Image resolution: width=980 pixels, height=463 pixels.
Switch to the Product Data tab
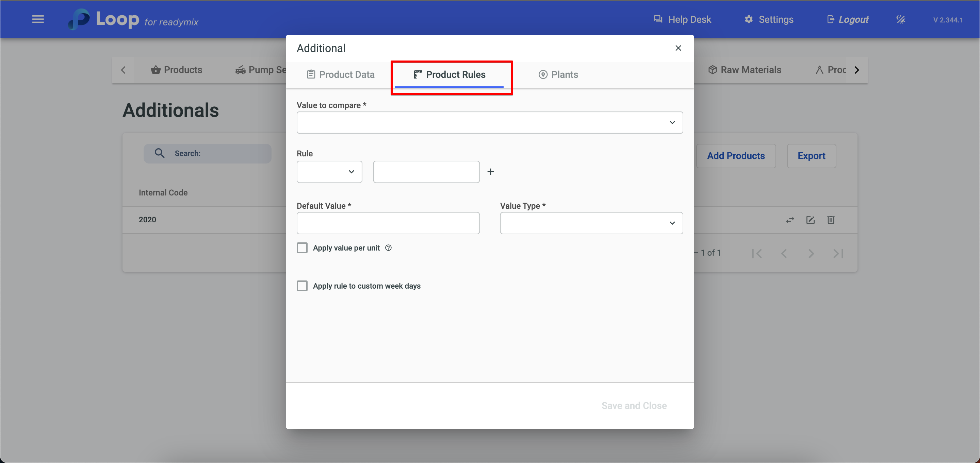coord(341,74)
